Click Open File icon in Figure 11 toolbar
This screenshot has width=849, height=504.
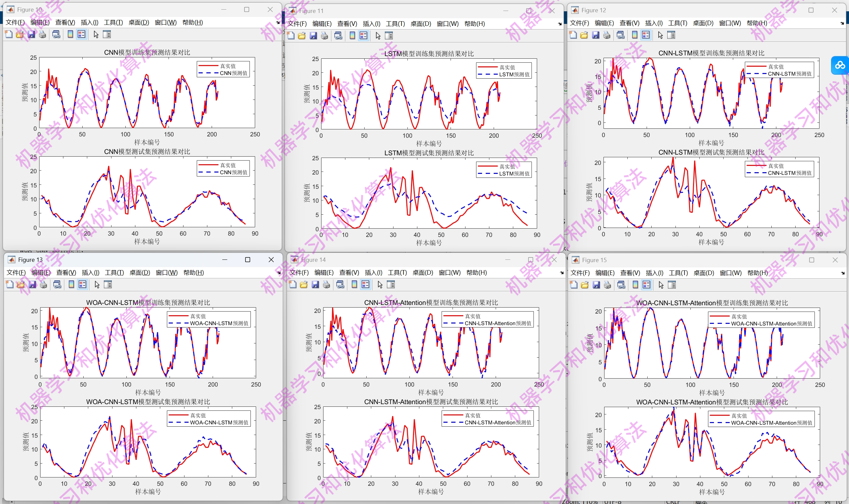click(x=302, y=36)
